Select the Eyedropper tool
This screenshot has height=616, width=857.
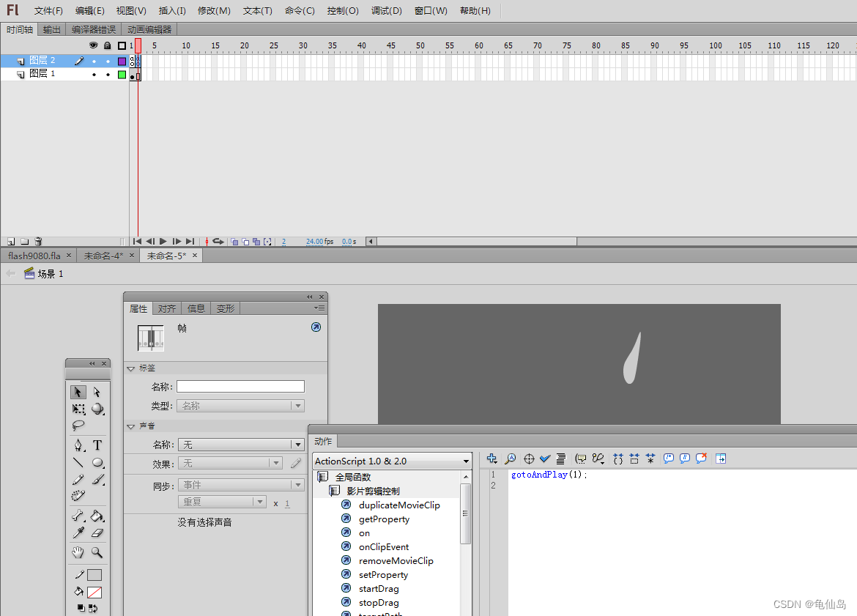[x=78, y=532]
